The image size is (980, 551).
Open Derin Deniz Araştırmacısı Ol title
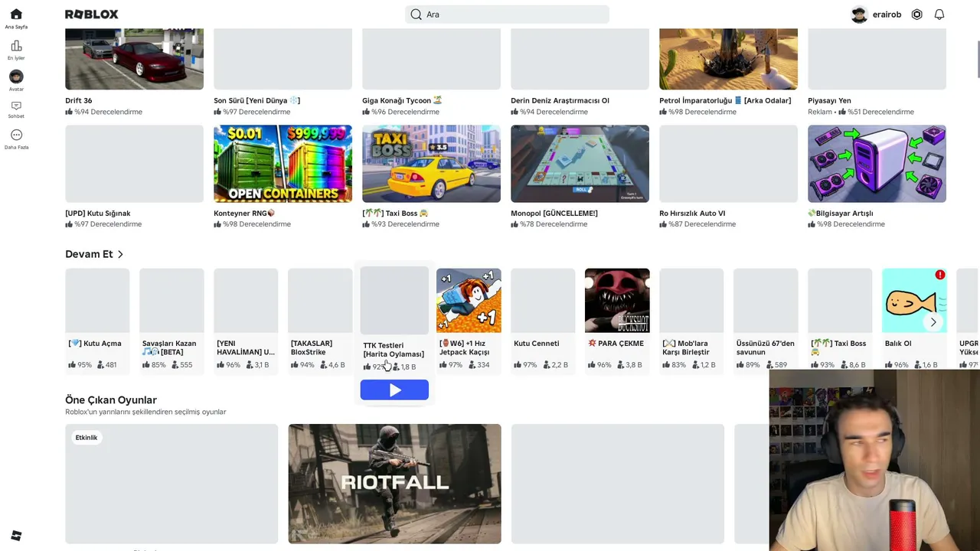click(560, 100)
